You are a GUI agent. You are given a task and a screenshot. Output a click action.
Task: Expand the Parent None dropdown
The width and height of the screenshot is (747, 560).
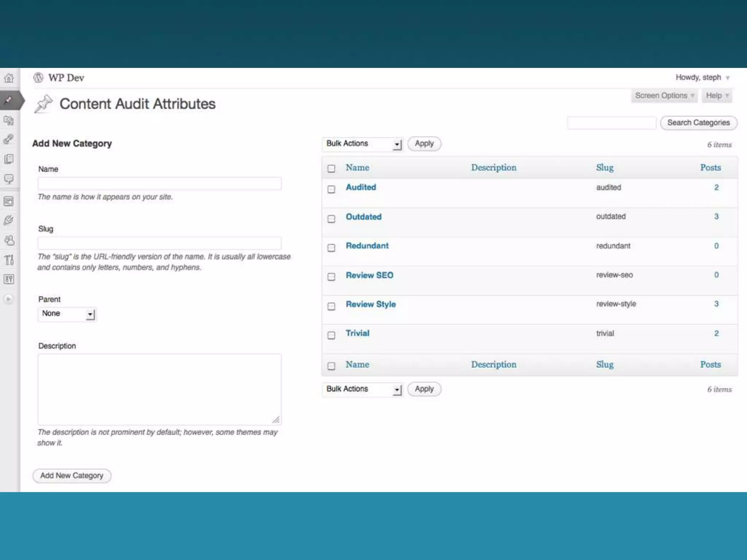pos(67,314)
